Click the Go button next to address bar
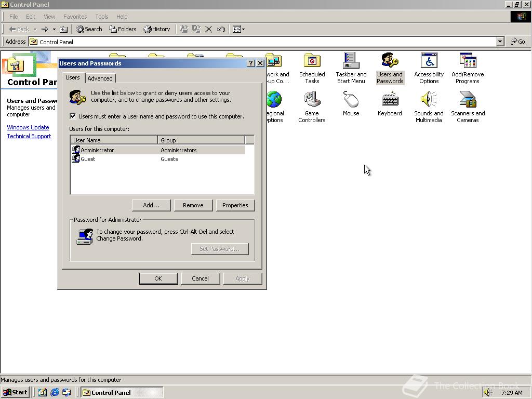This screenshot has width=532, height=399. coord(518,42)
